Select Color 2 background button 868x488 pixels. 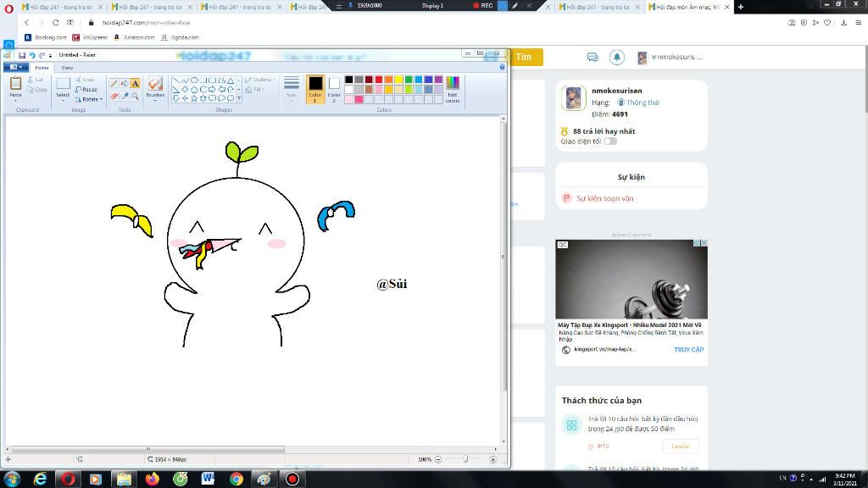[x=334, y=89]
